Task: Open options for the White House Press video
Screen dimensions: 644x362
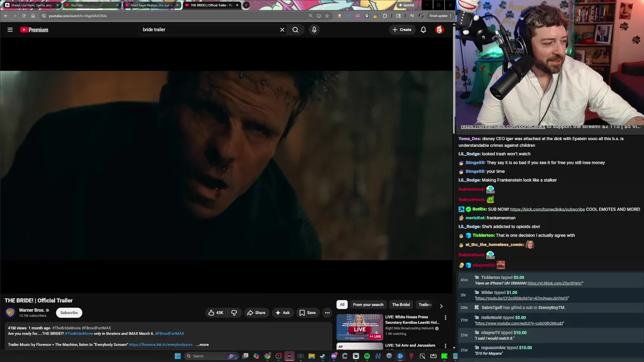Action: (445, 318)
